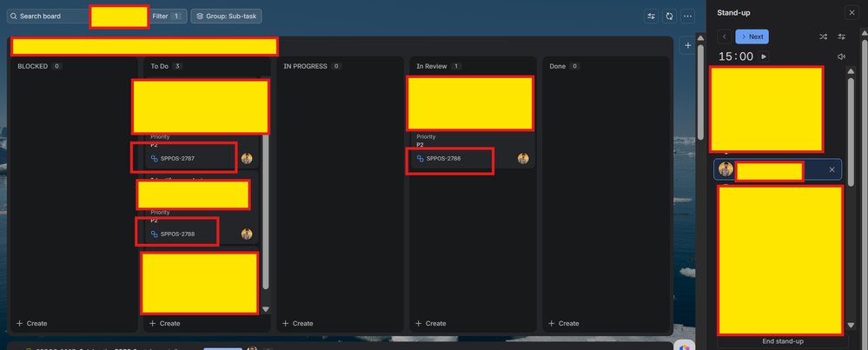Open issue key SPPOS-2786
The height and width of the screenshot is (350, 868).
point(443,159)
